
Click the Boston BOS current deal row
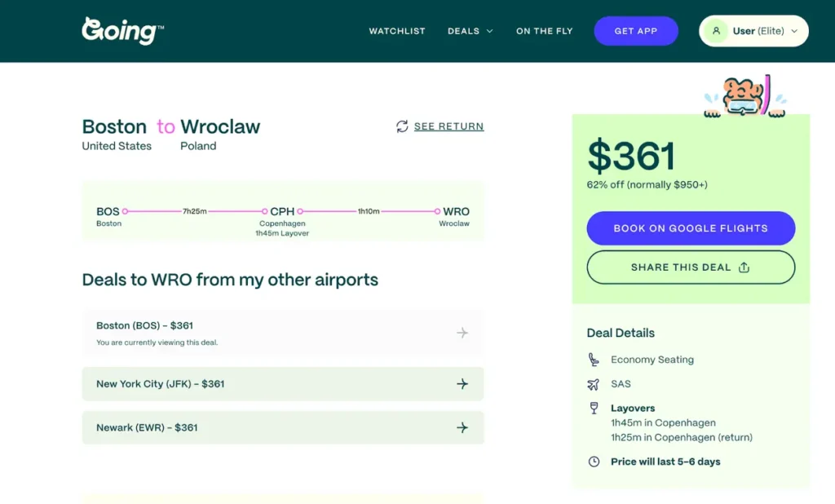[x=283, y=333]
